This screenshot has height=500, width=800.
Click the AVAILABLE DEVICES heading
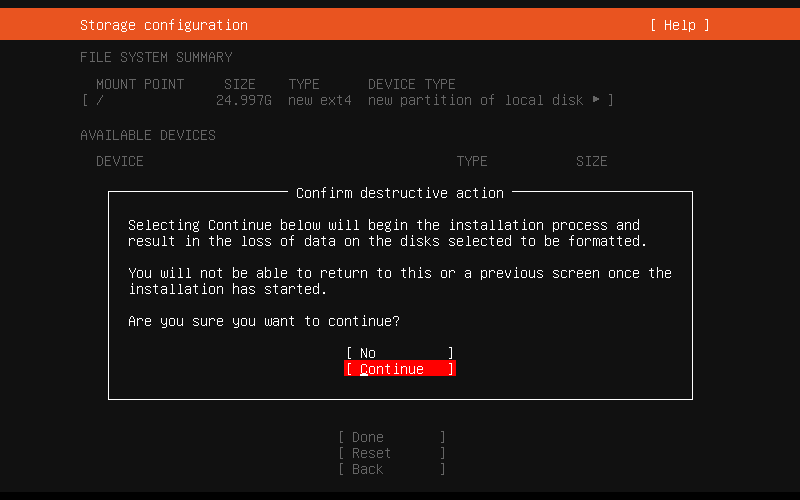click(148, 135)
